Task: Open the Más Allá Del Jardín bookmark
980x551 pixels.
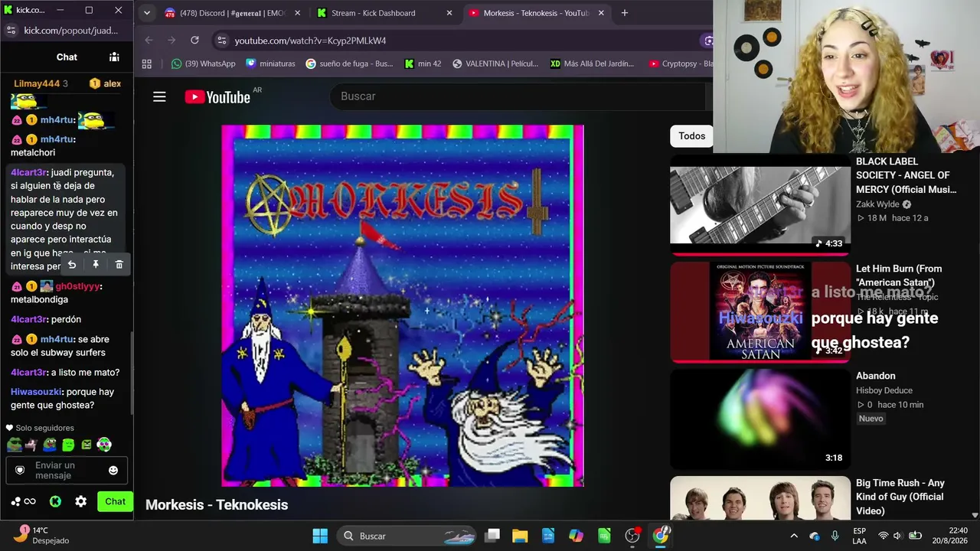Action: [593, 64]
